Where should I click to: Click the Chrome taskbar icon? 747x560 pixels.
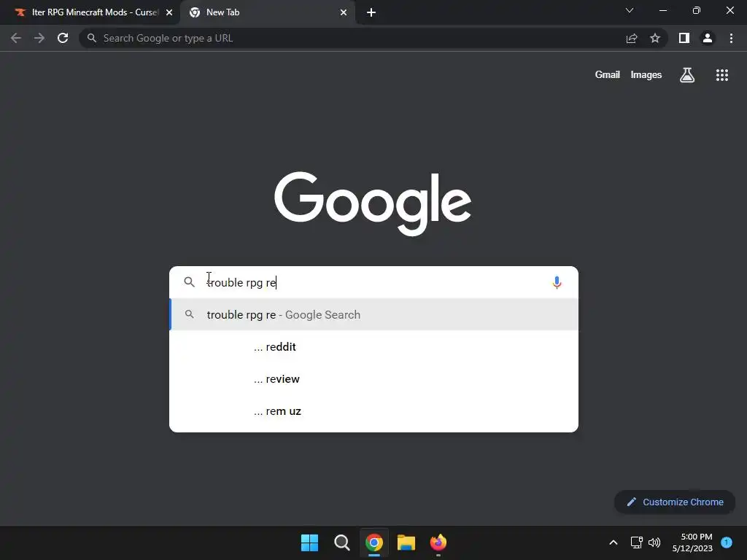click(374, 542)
